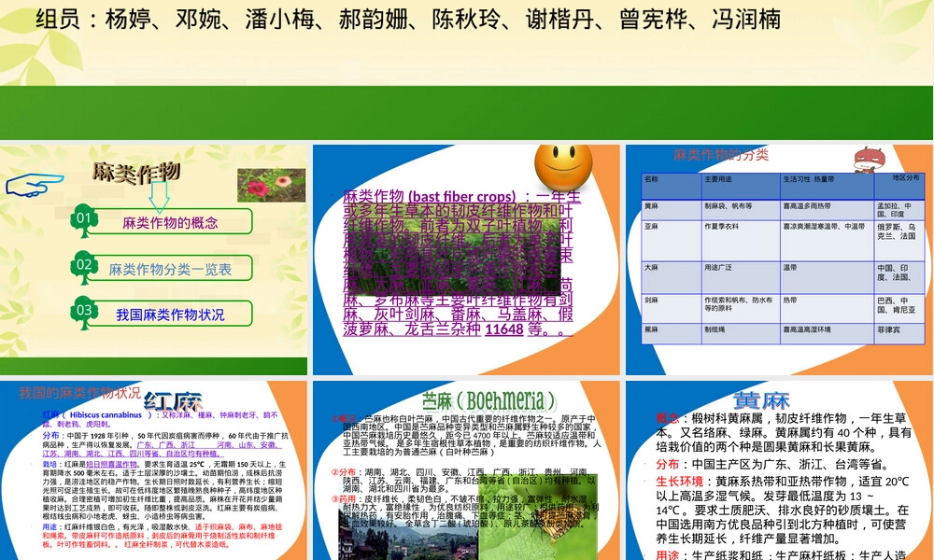Click the red cartoon character on the classification slide
The image size is (934, 560).
[x=869, y=161]
